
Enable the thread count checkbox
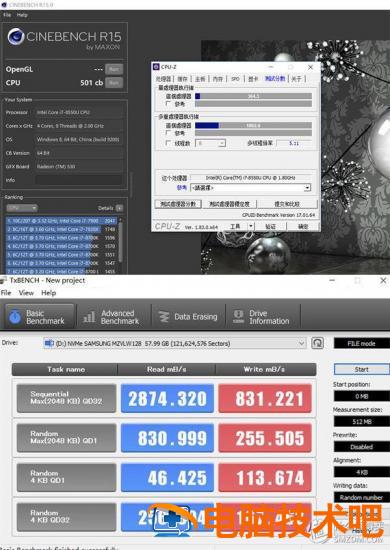point(168,143)
